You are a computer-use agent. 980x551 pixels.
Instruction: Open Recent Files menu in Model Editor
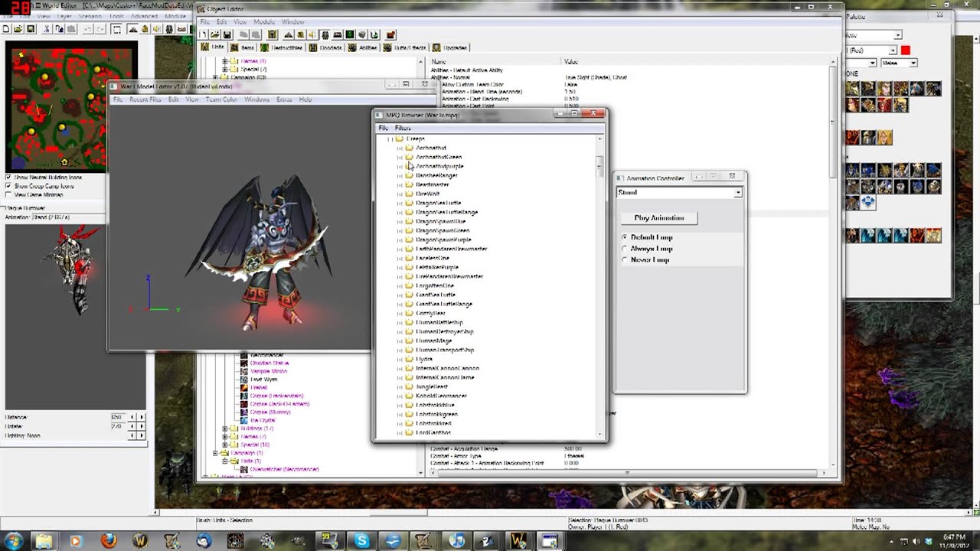[145, 99]
